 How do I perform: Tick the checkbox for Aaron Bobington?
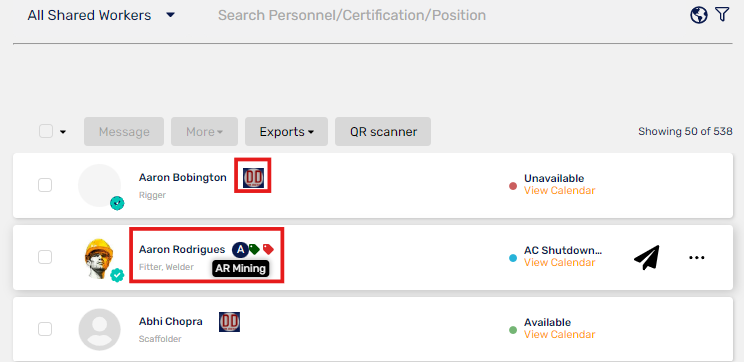pos(45,185)
